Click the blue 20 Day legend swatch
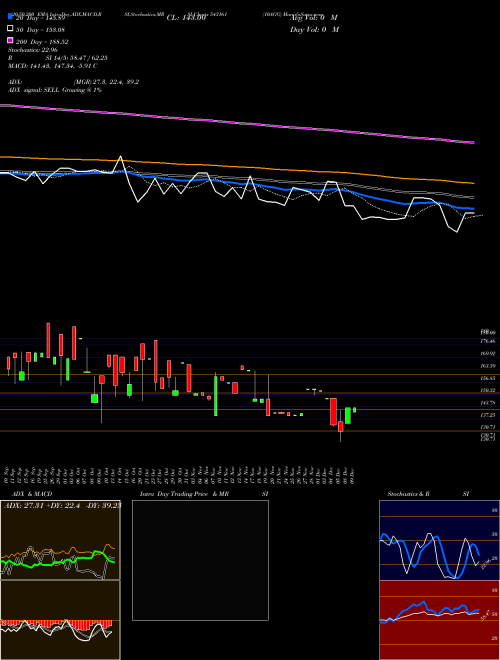500x660 pixels. pyautogui.click(x=11, y=17)
